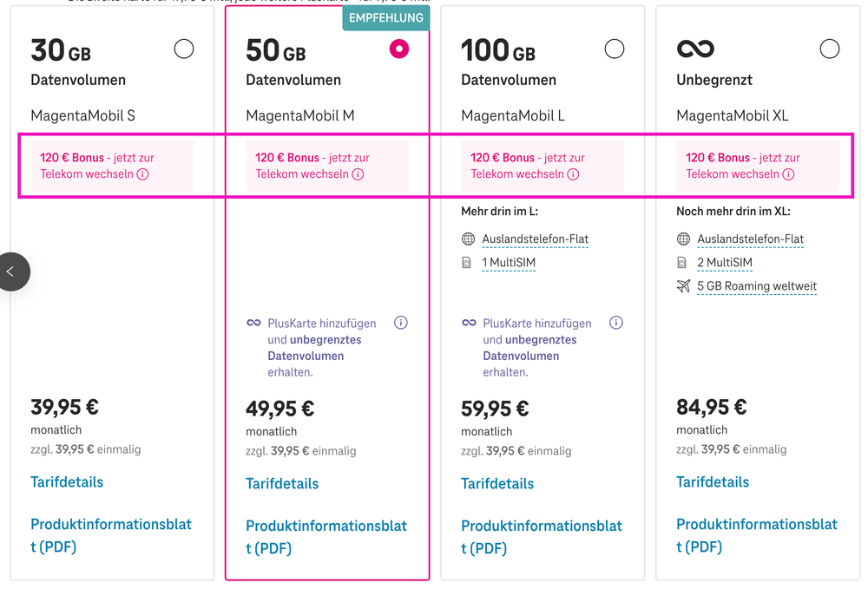Select the 100 GB MagentaMobil L tariff radio button
868x589 pixels.
(x=614, y=49)
